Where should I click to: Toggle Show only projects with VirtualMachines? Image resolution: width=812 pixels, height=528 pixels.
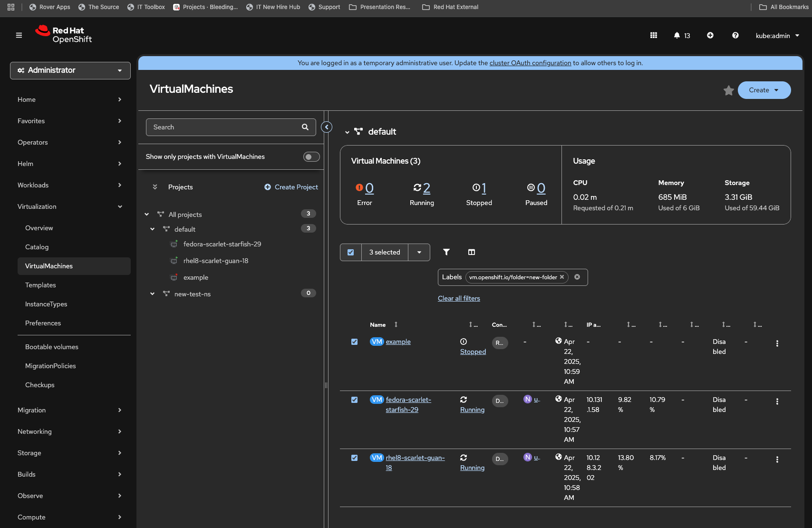pos(311,157)
